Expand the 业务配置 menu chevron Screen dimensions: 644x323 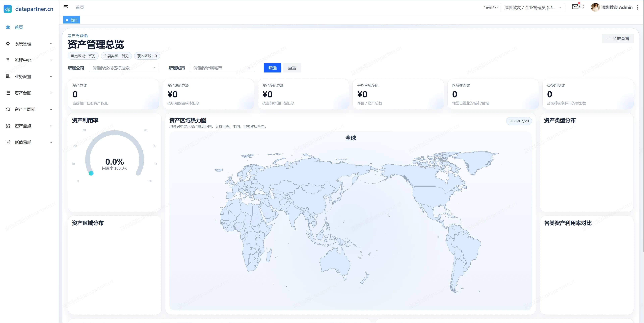click(51, 77)
